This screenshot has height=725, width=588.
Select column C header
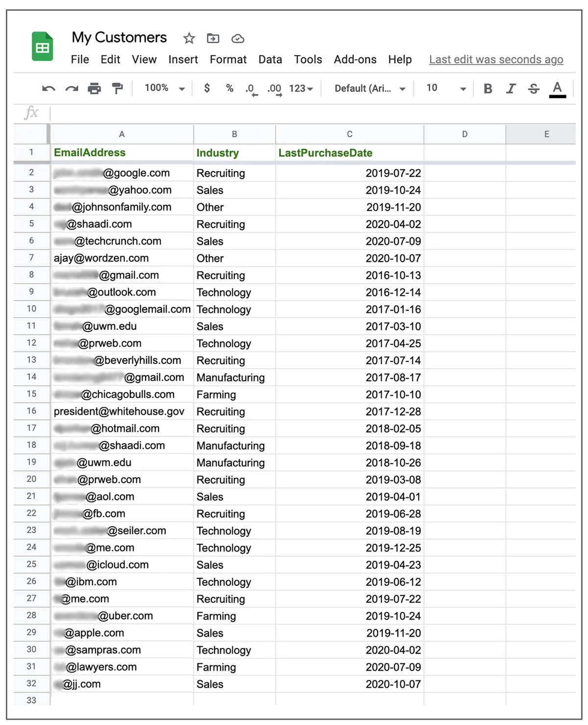pyautogui.click(x=349, y=134)
